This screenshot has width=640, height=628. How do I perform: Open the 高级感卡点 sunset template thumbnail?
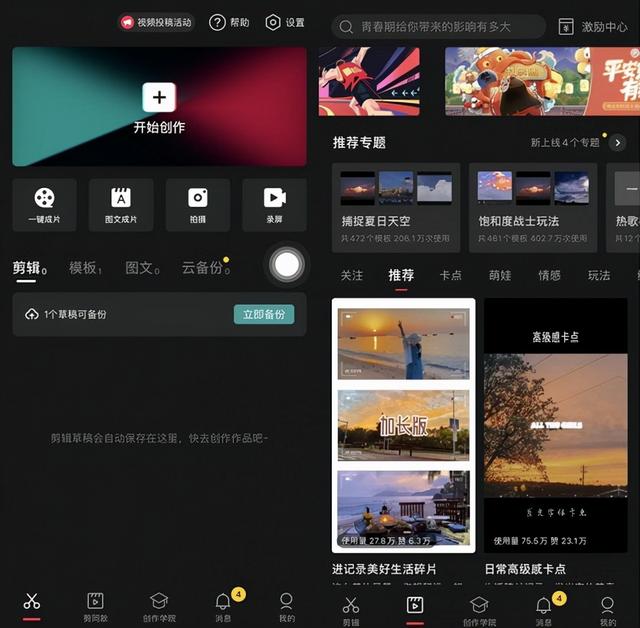point(556,425)
